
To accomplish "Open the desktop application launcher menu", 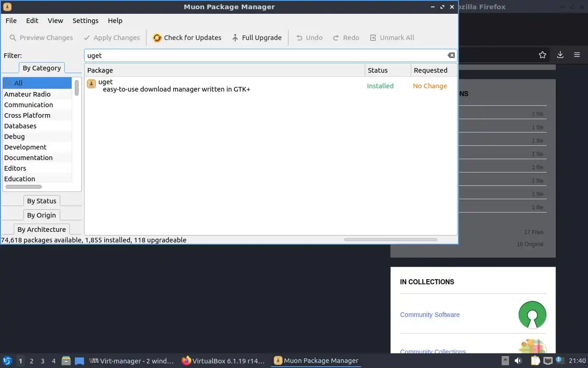I will click(7, 361).
